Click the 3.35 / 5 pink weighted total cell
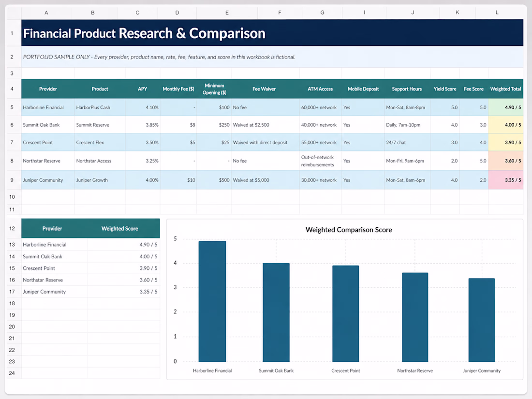 pyautogui.click(x=505, y=180)
